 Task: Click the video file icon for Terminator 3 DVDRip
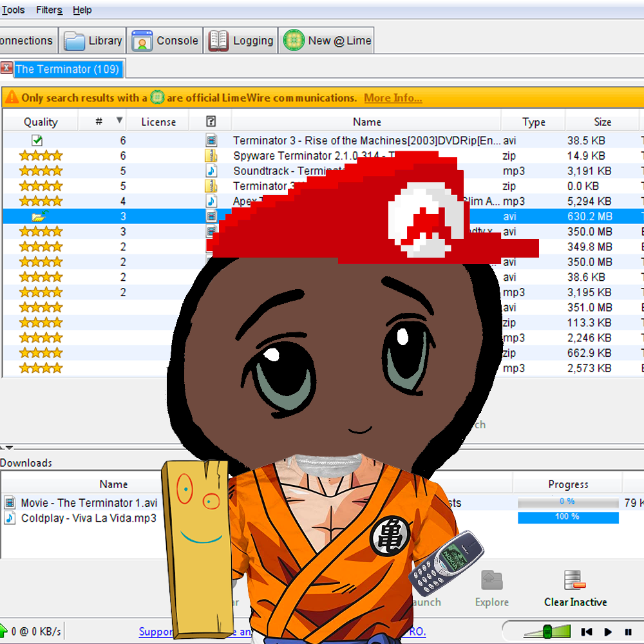point(211,140)
